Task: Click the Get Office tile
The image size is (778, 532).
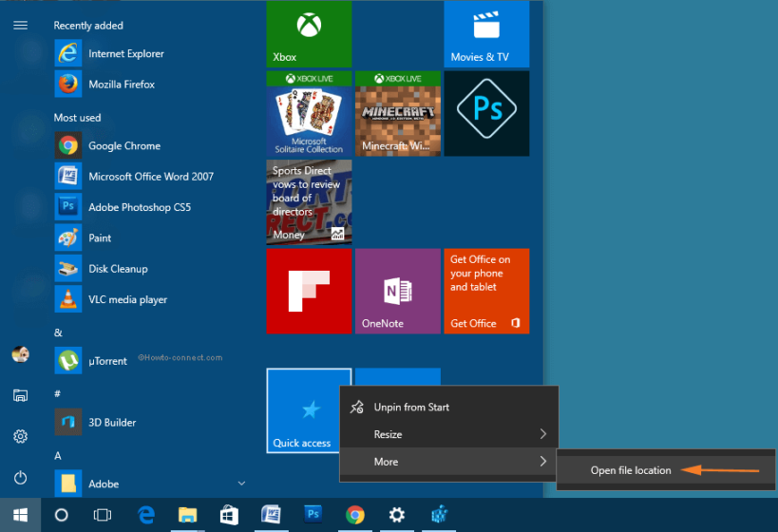Action: pyautogui.click(x=486, y=292)
